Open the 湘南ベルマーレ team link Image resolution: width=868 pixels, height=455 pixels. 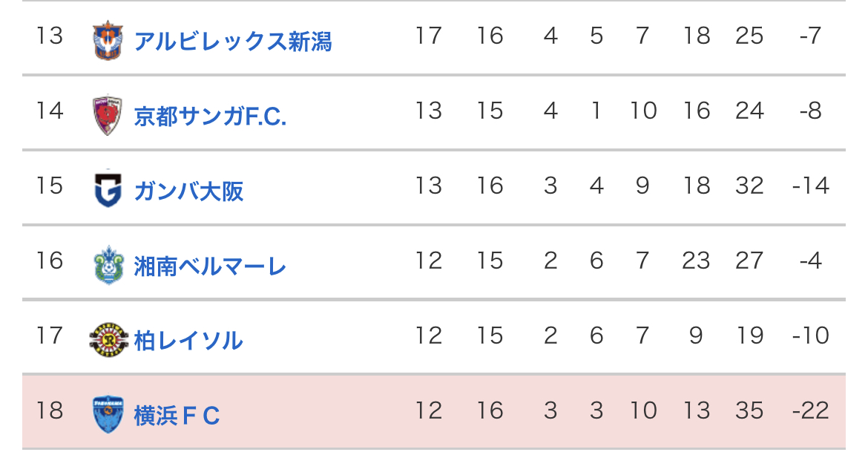(x=210, y=266)
